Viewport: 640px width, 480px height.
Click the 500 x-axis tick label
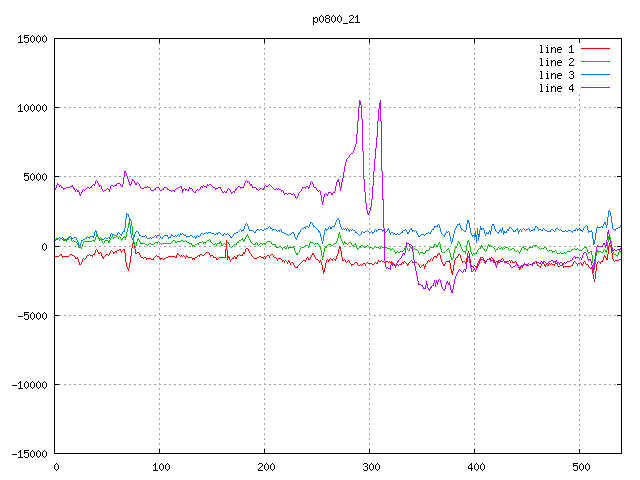coord(579,466)
